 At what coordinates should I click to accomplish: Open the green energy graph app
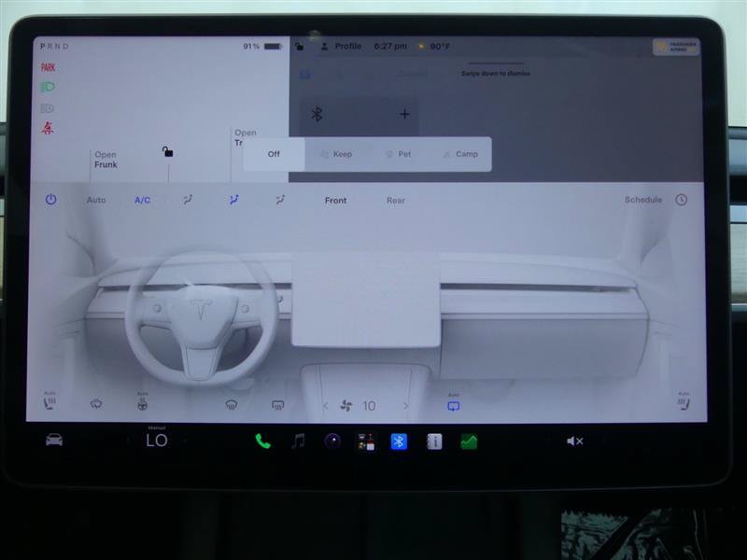469,441
